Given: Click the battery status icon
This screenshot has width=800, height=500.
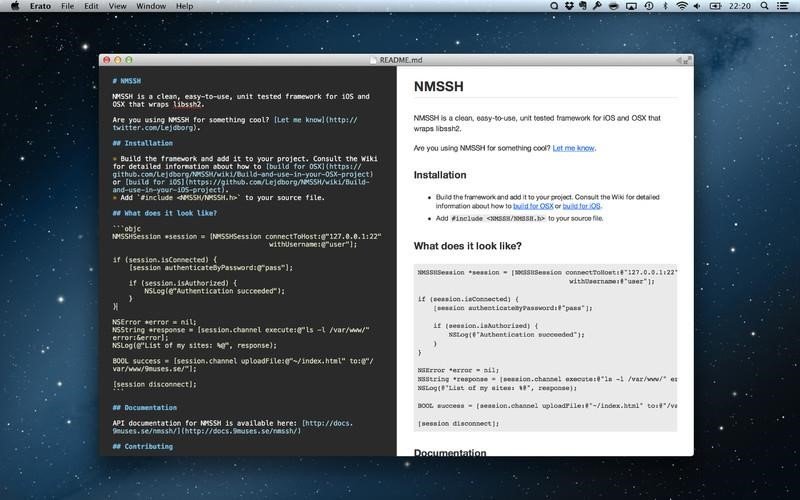Looking at the screenshot, I should (715, 6).
